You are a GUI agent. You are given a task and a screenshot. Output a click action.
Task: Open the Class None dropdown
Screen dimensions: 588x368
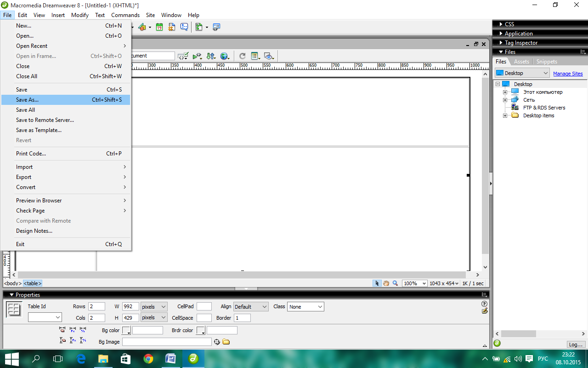[306, 306]
